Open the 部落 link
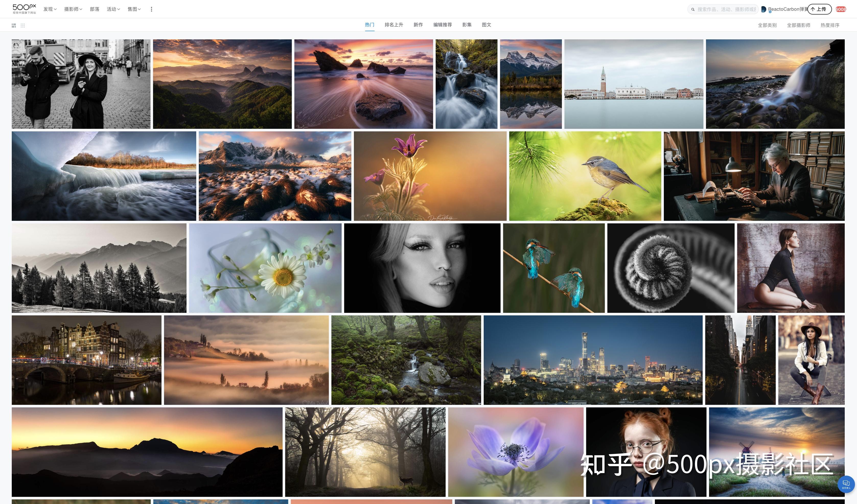The height and width of the screenshot is (504, 857). tap(95, 9)
